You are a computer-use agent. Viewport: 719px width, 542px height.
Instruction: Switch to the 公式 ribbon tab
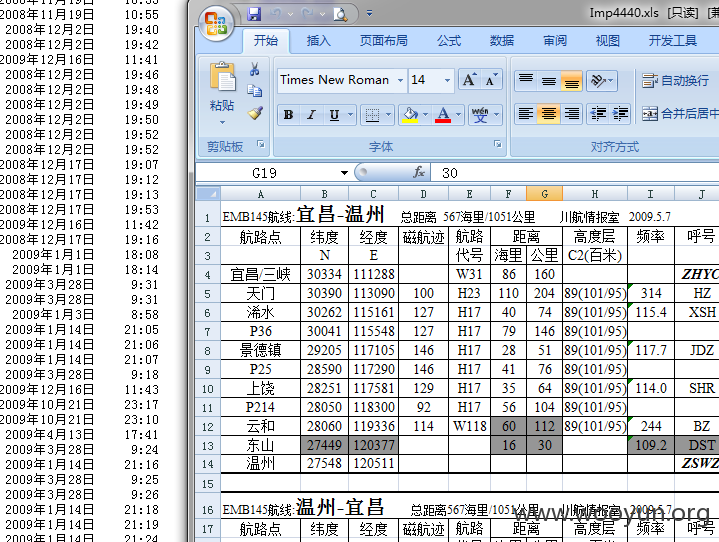tap(449, 41)
